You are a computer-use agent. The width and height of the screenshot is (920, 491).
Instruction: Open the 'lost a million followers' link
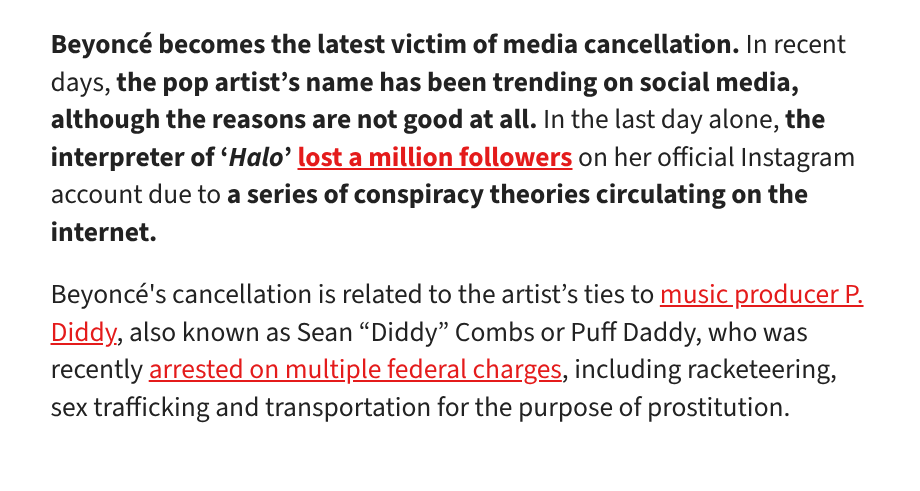click(x=435, y=157)
